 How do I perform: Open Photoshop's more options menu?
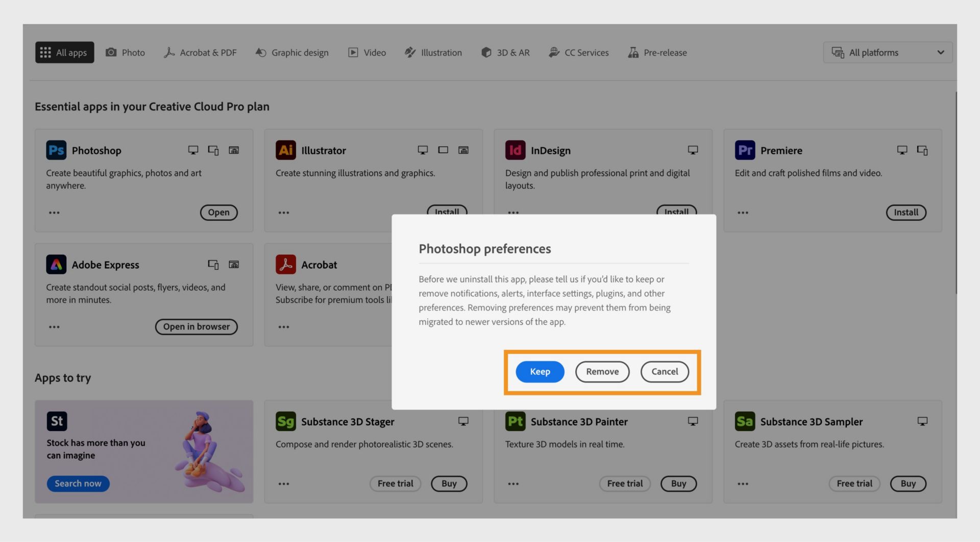point(54,213)
